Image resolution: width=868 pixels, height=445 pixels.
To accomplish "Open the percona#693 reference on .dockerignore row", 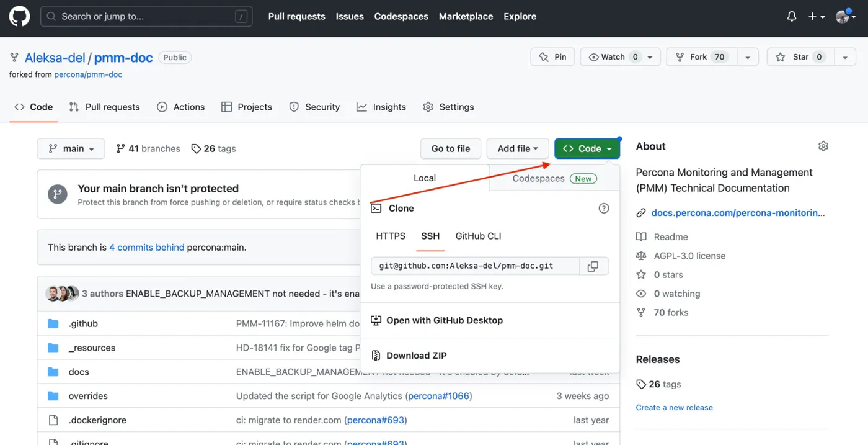I will pos(375,420).
